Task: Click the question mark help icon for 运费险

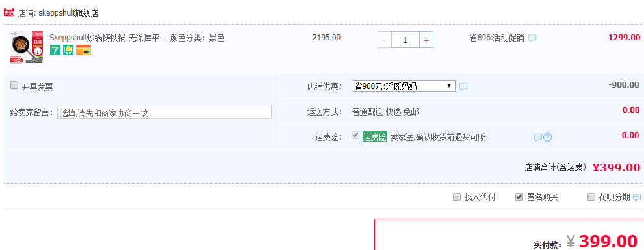Action: click(547, 138)
